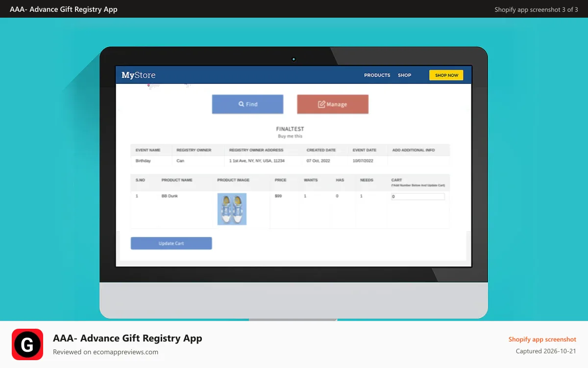
Task: Click the '$99' price cell
Action: pos(278,196)
